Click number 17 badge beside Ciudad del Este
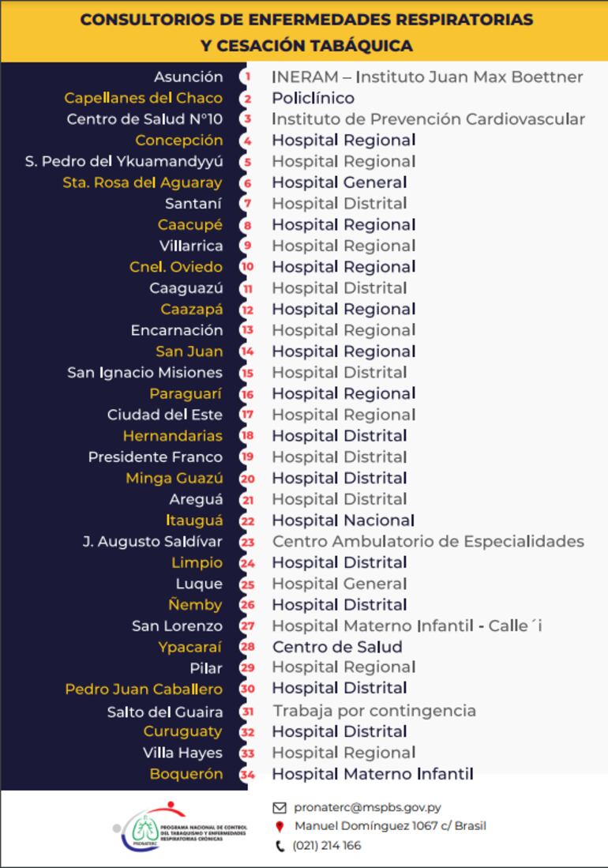The width and height of the screenshot is (608, 868). click(x=247, y=415)
